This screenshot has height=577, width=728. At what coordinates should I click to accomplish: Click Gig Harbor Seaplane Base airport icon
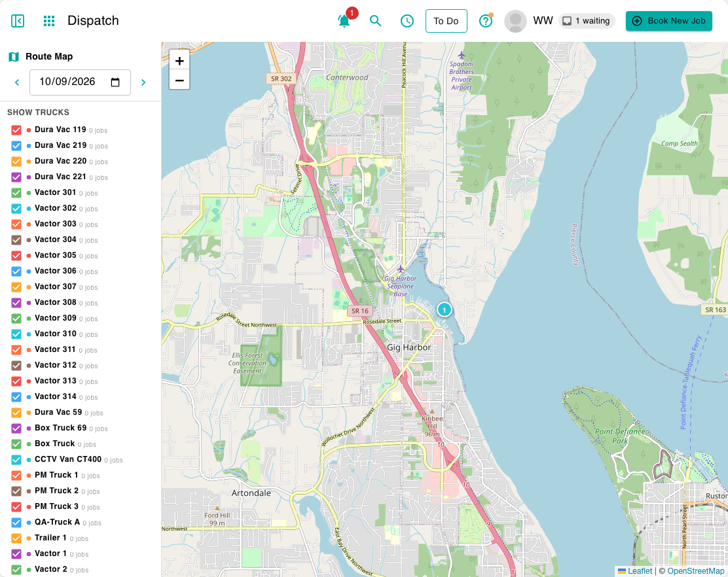click(x=400, y=269)
